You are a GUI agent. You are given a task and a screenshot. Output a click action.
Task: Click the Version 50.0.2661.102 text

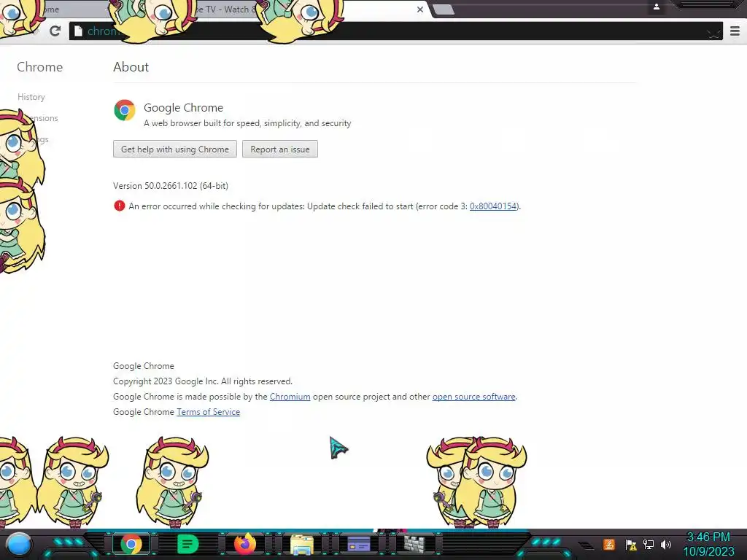(x=171, y=186)
